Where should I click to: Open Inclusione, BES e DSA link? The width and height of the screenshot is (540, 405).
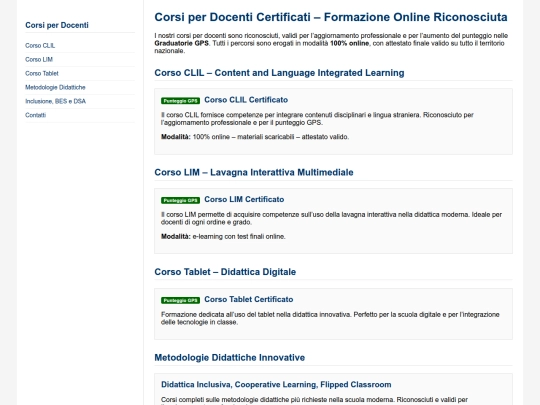coord(55,101)
